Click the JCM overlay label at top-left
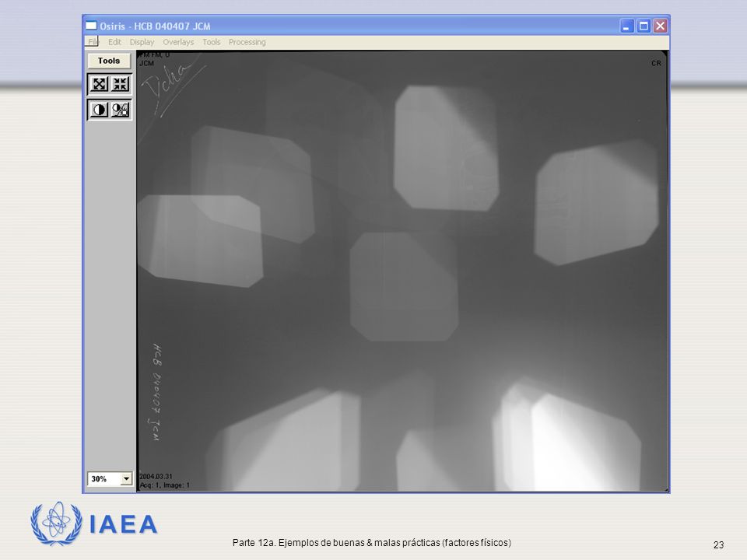The height and width of the screenshot is (560, 747). [x=147, y=63]
